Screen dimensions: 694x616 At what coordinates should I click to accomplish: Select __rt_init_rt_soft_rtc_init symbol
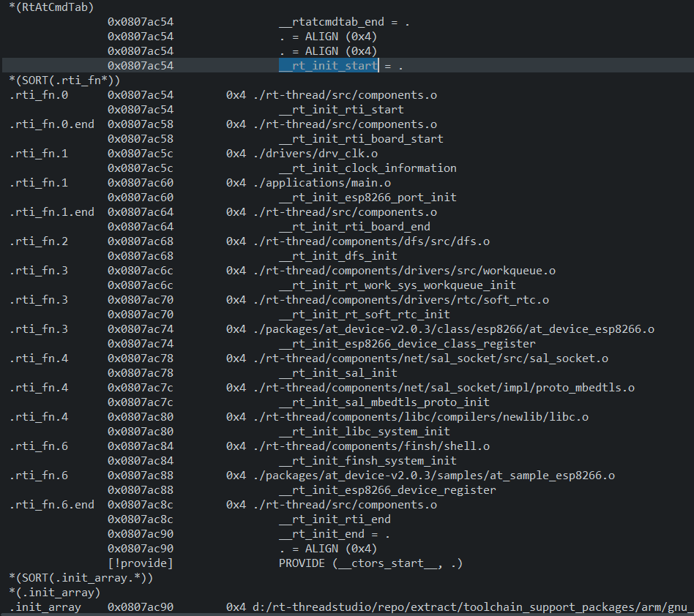pyautogui.click(x=365, y=314)
